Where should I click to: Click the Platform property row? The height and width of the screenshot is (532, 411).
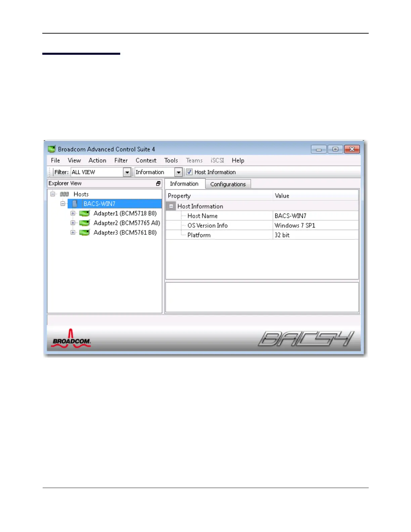262,235
